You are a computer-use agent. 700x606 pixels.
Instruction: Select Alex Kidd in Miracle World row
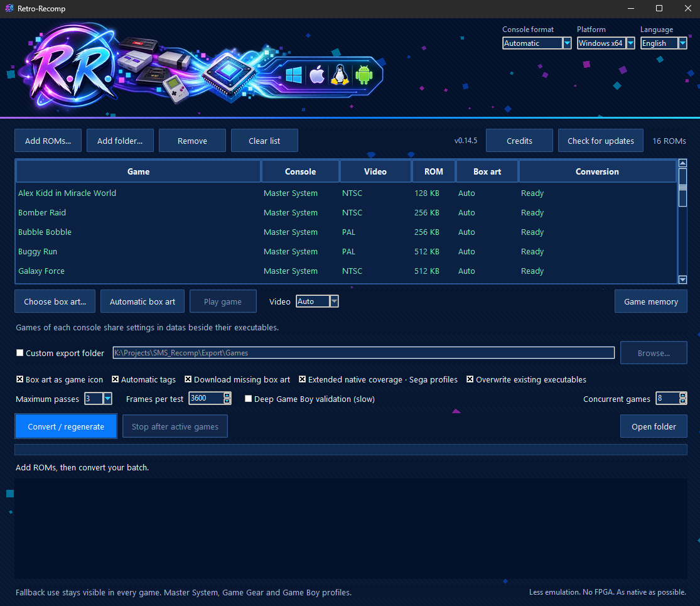click(347, 193)
